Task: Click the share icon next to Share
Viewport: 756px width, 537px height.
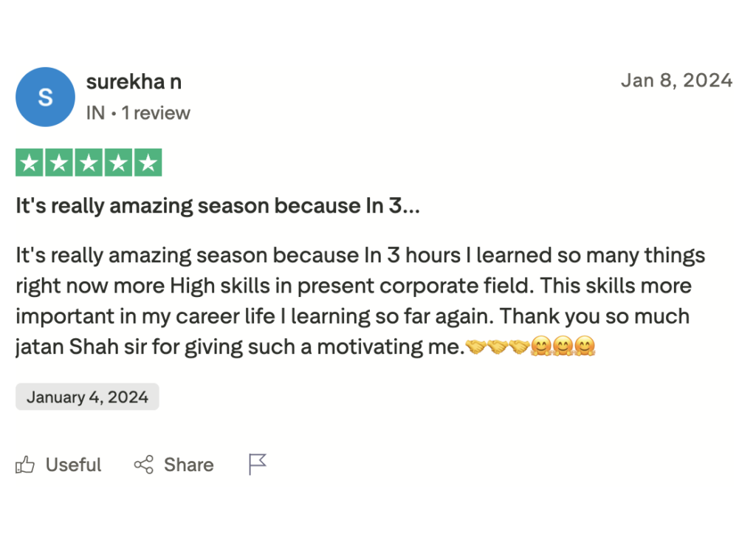Action: 143,465
